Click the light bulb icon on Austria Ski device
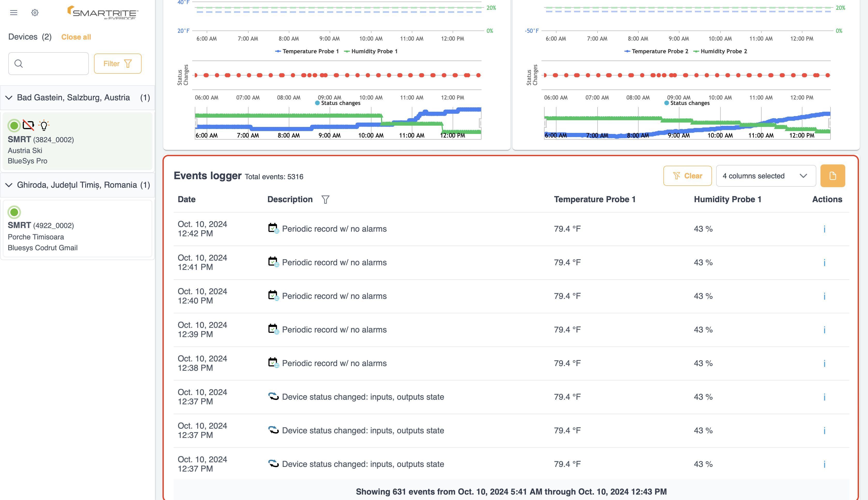Image resolution: width=868 pixels, height=500 pixels. point(44,125)
